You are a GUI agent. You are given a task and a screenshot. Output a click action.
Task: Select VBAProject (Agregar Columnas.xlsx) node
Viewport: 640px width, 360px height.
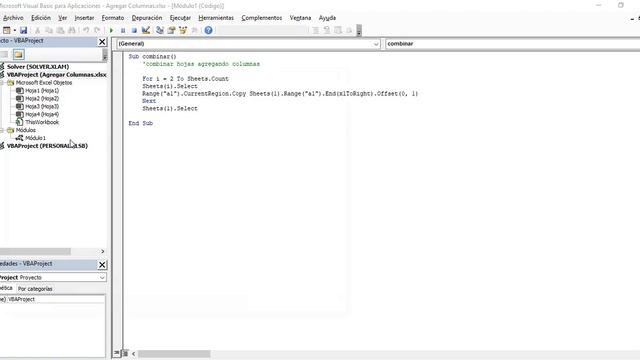[56, 75]
